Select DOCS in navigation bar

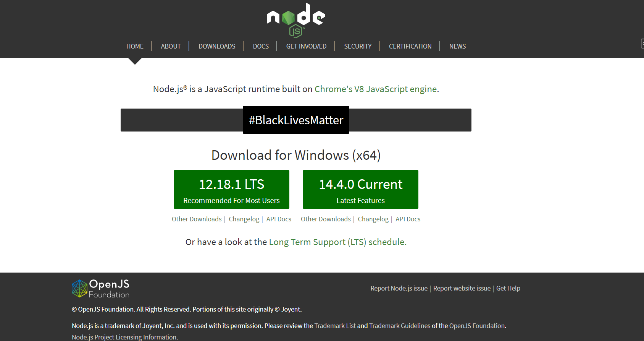(x=261, y=46)
